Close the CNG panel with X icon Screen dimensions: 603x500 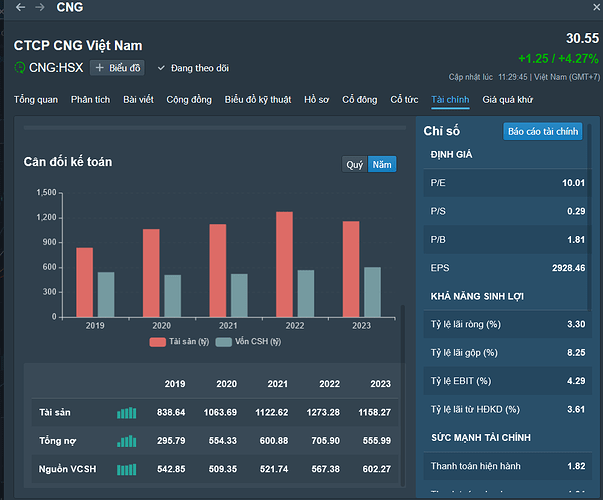pos(596,7)
